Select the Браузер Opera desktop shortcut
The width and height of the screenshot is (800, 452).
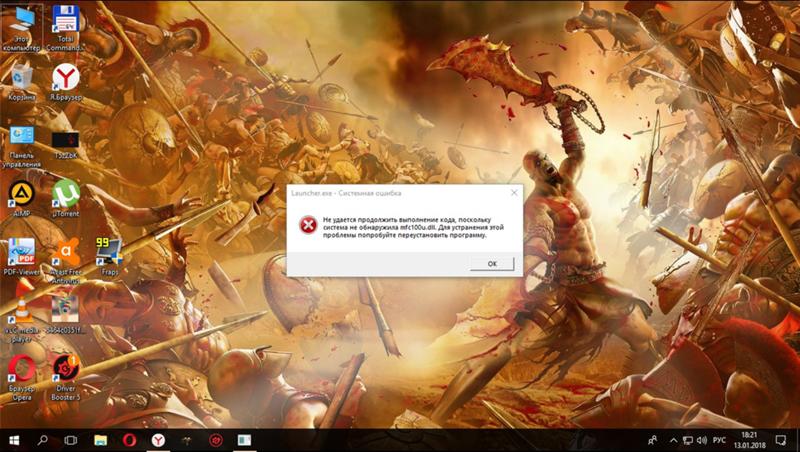[21, 378]
